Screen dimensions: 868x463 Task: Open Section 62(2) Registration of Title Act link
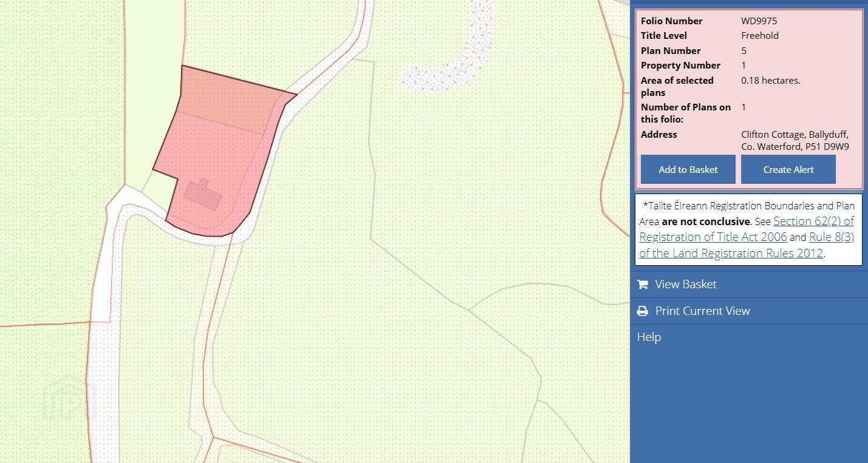pyautogui.click(x=747, y=229)
